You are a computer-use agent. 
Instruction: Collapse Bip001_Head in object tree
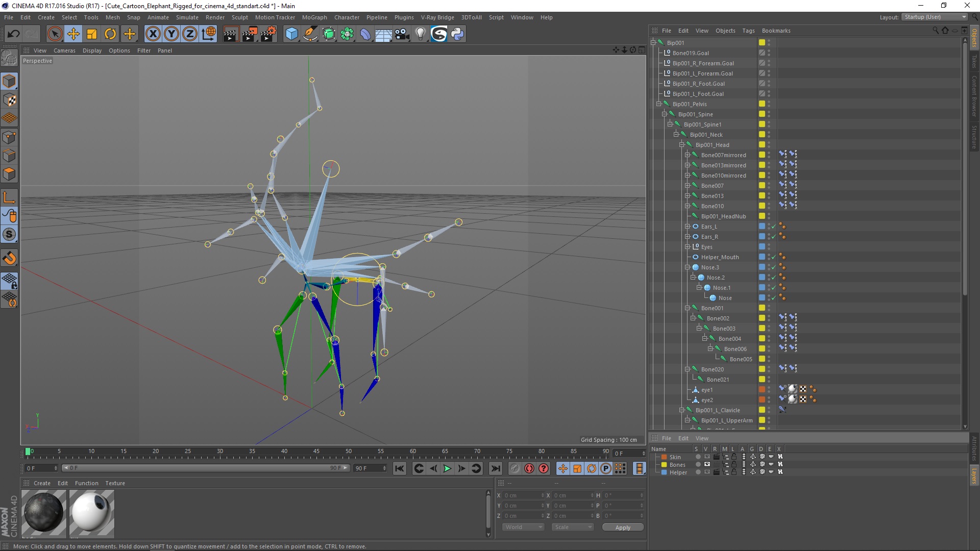tap(681, 145)
